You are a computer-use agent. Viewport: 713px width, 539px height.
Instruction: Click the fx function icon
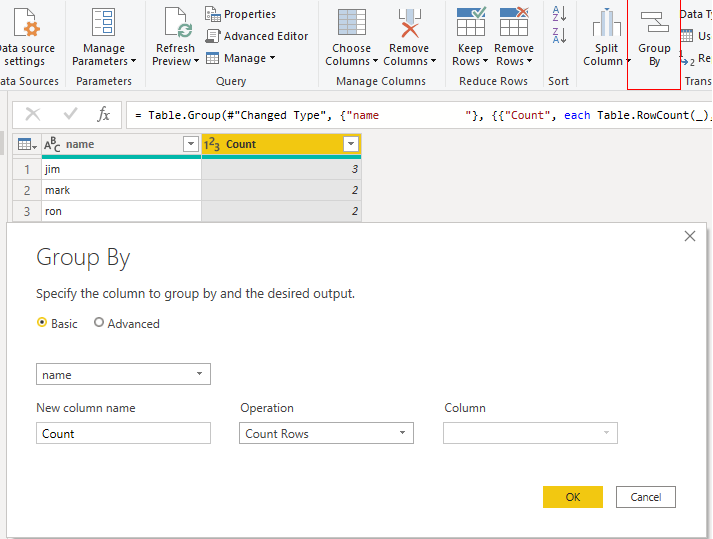103,114
